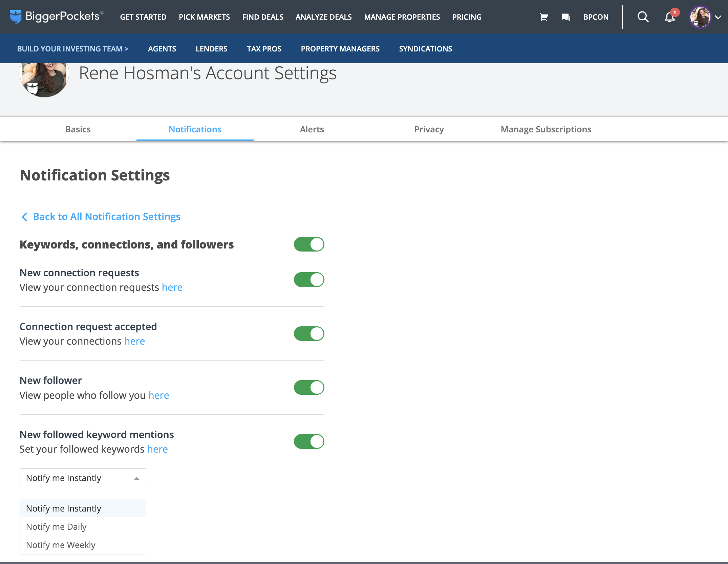Open followed keywords 'here' link

click(157, 449)
